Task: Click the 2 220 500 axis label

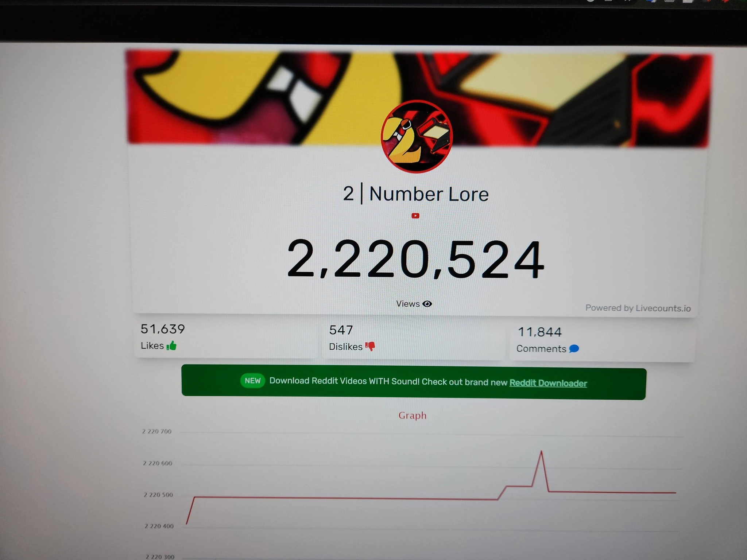Action: tap(158, 495)
